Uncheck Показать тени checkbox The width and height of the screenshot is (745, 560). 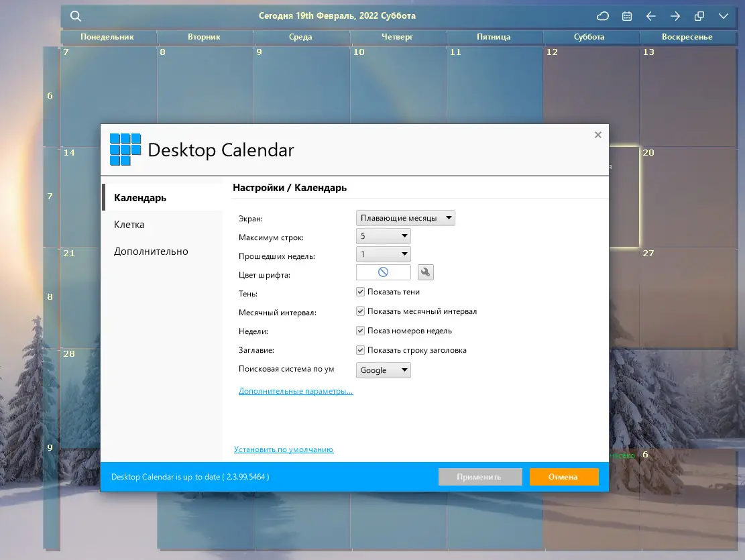[360, 292]
